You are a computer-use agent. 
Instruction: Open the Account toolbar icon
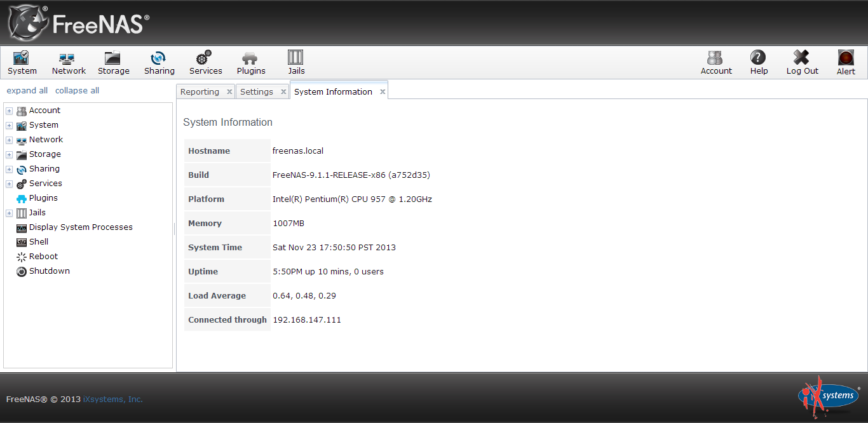[716, 63]
